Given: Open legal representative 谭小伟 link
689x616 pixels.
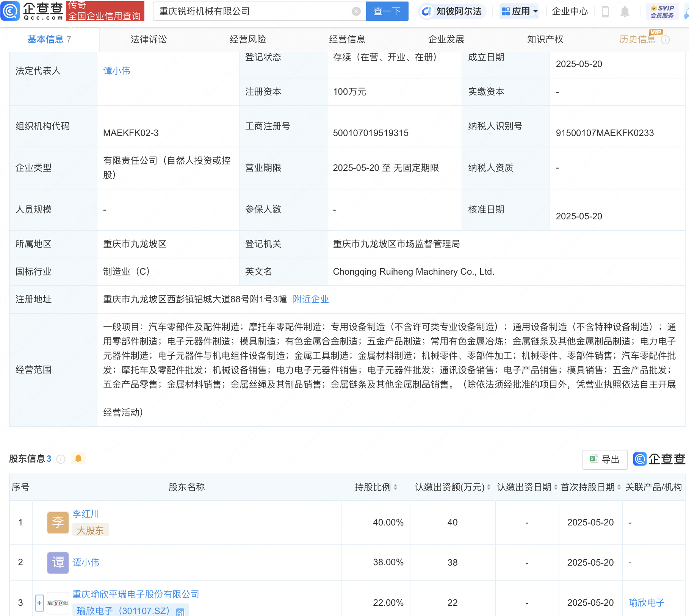Looking at the screenshot, I should click(117, 71).
